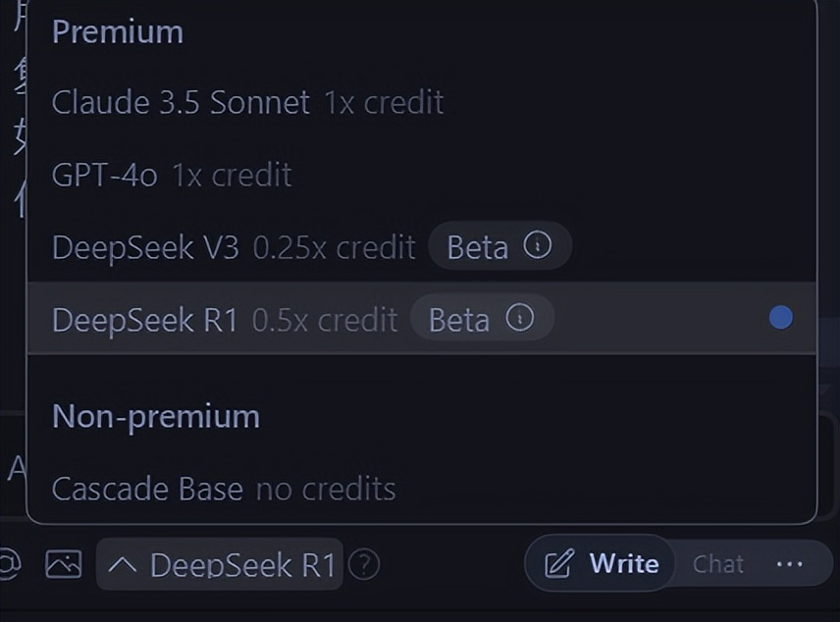Viewport: 840px width, 622px height.
Task: Select DeepSeek V3 from the model list
Action: pyautogui.click(x=145, y=247)
